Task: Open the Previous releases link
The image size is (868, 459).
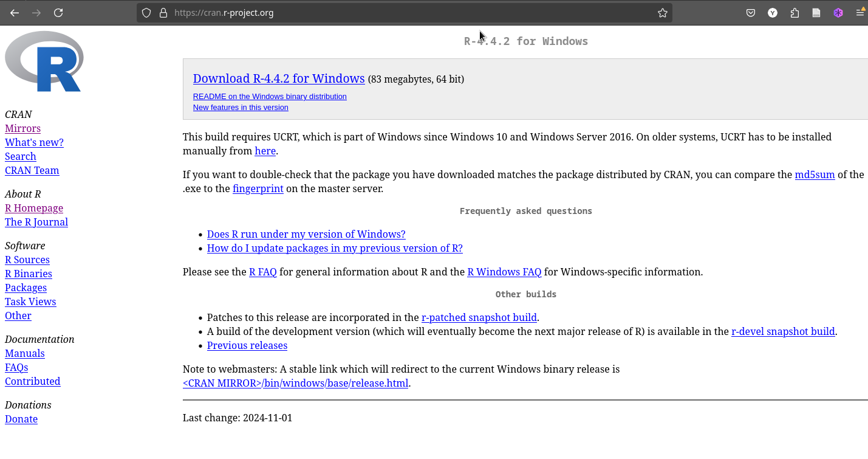Action: point(247,345)
